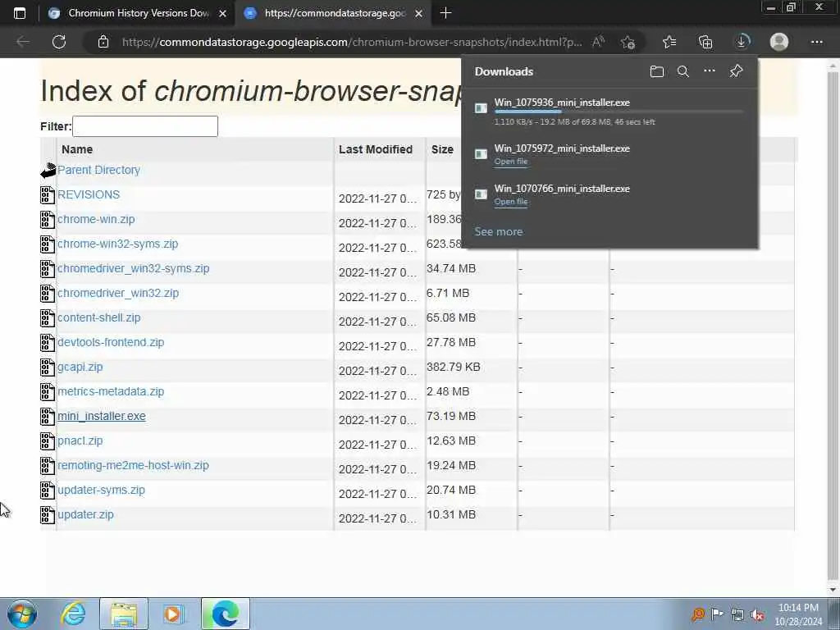Open file link under Win_1075972_mini_installer.exe

point(510,162)
